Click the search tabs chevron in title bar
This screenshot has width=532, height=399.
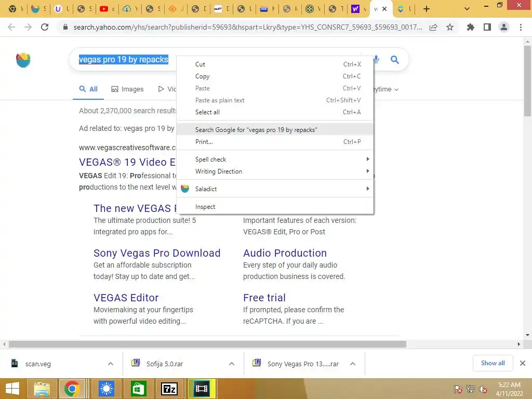[x=467, y=9]
